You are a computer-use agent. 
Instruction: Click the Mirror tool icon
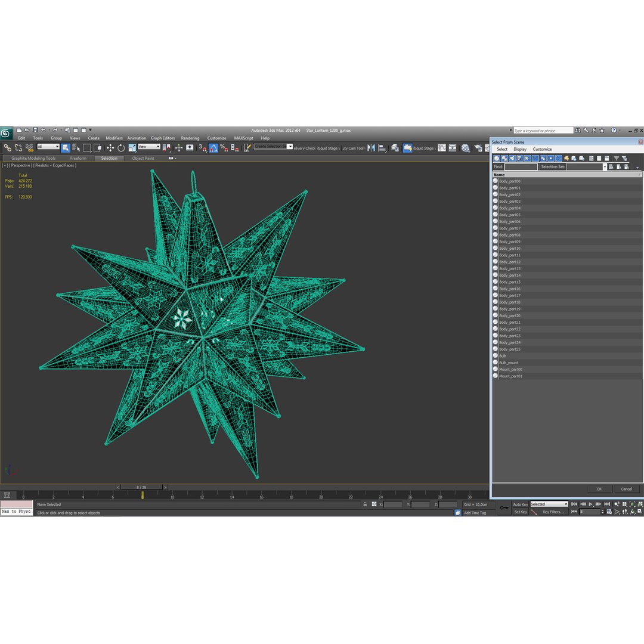point(371,148)
